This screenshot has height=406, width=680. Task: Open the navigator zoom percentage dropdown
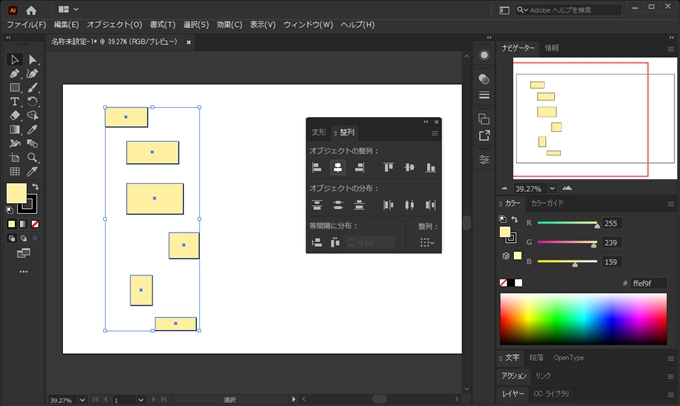(552, 189)
